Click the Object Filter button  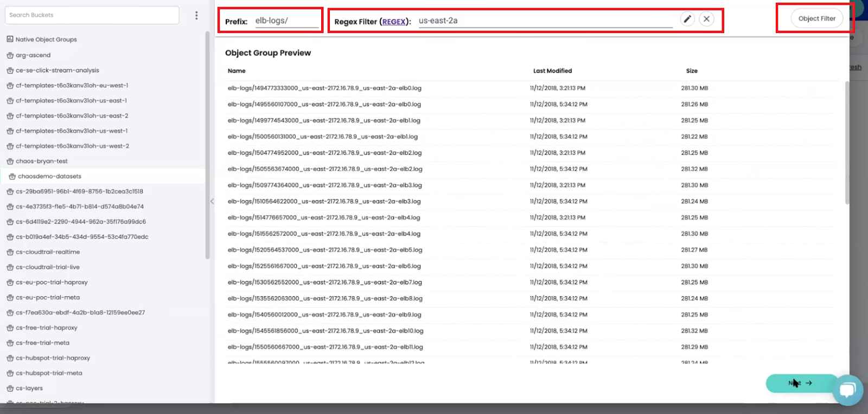pyautogui.click(x=816, y=18)
